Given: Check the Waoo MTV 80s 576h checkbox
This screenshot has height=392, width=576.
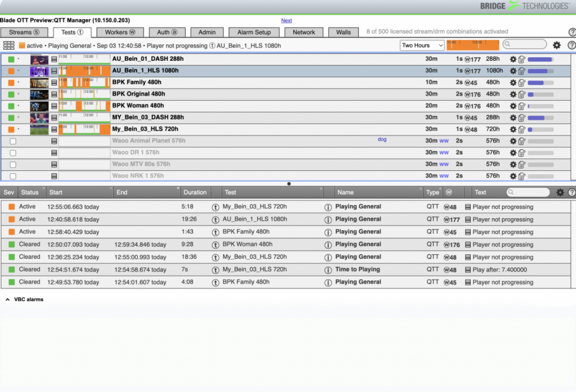Looking at the screenshot, I should click(x=13, y=164).
